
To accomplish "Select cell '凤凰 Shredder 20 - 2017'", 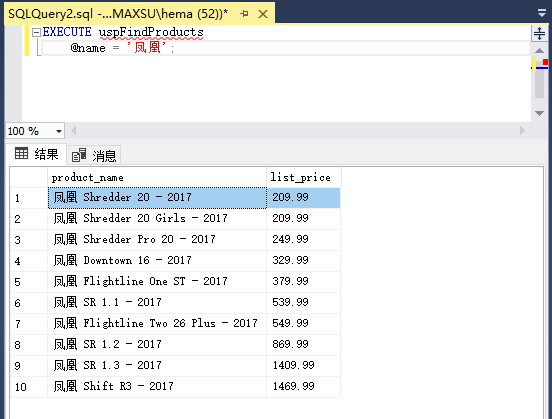I will click(x=157, y=198).
